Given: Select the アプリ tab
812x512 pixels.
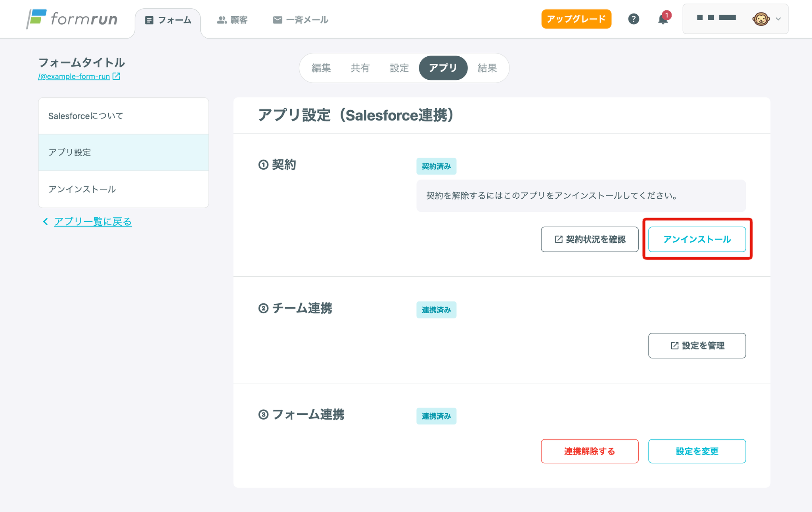Looking at the screenshot, I should 443,68.
